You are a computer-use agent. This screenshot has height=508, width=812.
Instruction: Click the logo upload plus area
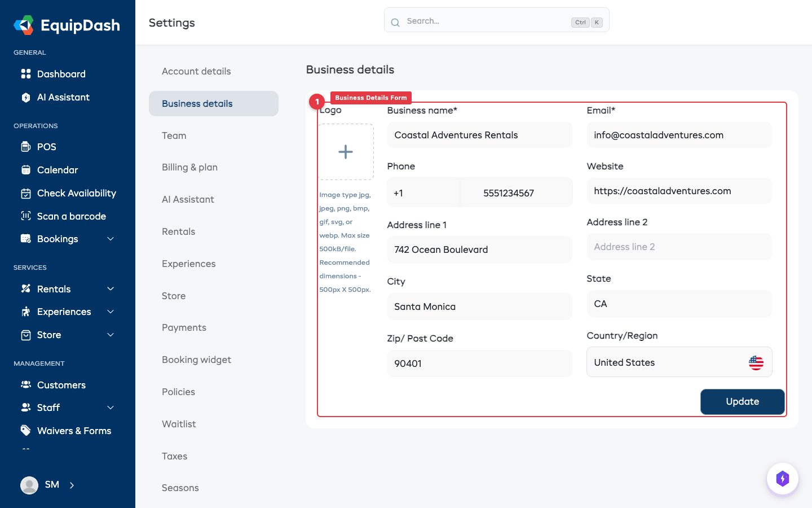pos(346,151)
